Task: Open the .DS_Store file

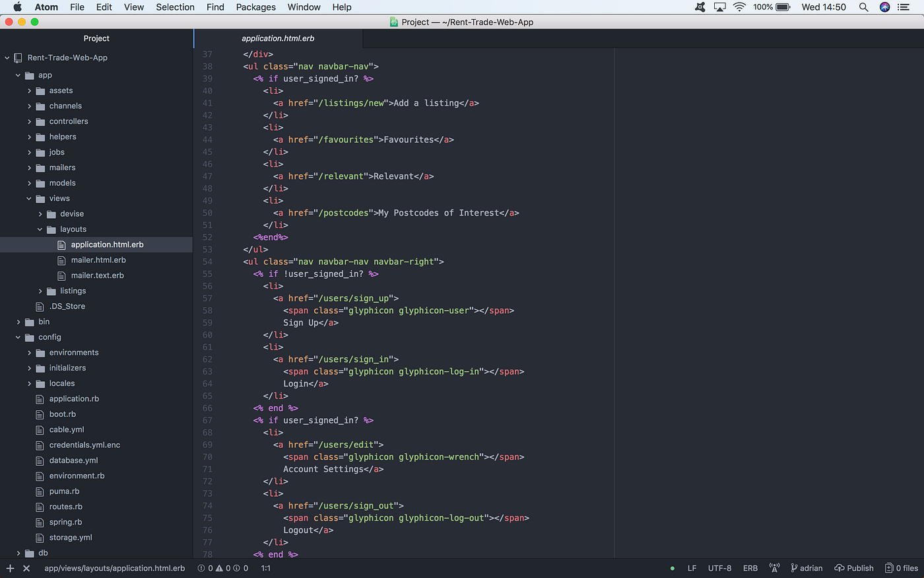Action: pos(67,307)
